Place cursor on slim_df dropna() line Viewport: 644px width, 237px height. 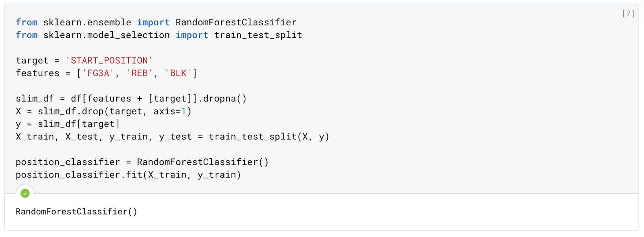click(131, 99)
